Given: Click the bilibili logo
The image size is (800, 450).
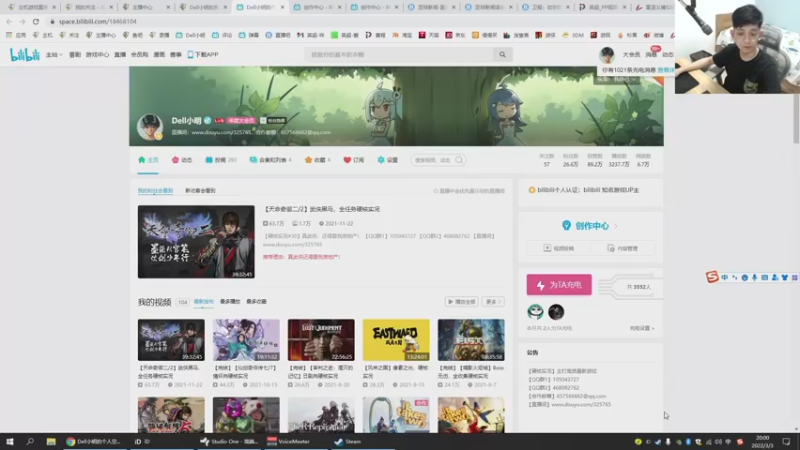Looking at the screenshot, I should 24,55.
